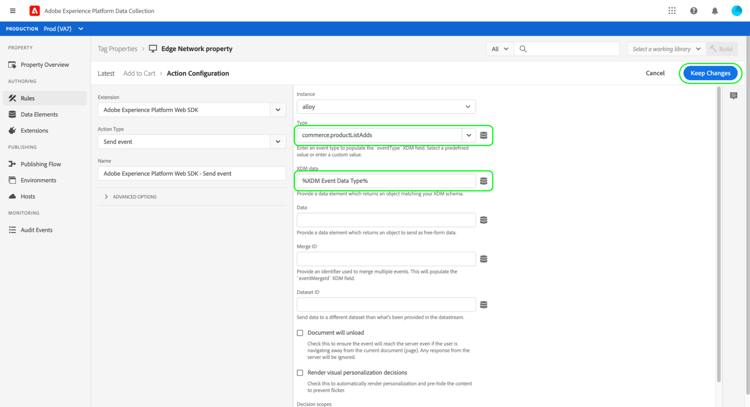This screenshot has width=750, height=407.
Task: Click the Merge ID input field
Action: [386, 259]
